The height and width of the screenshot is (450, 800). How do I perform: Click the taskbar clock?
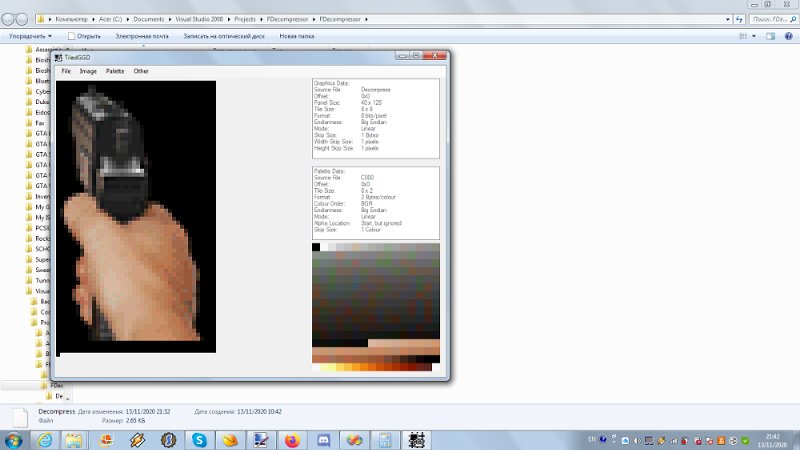pos(772,440)
